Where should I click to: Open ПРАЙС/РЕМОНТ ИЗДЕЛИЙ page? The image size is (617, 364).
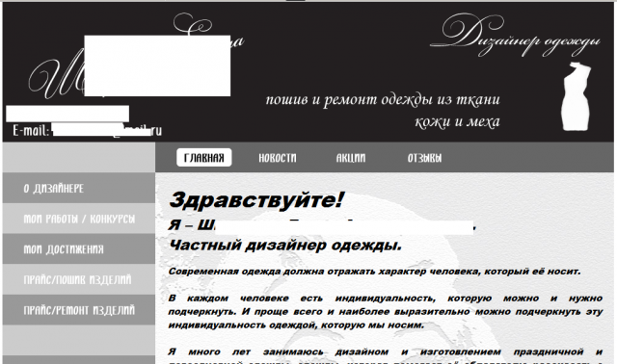[79, 310]
